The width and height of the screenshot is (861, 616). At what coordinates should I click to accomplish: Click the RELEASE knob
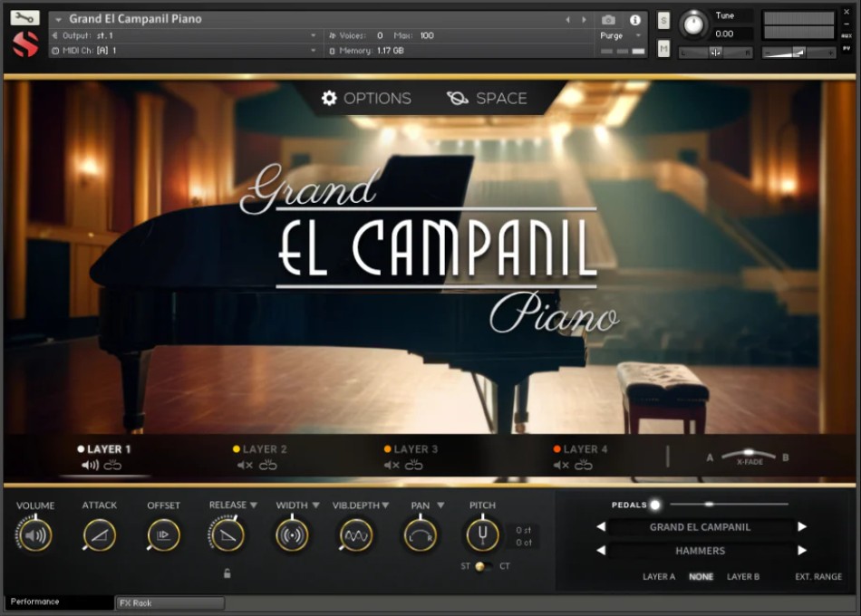click(x=227, y=535)
